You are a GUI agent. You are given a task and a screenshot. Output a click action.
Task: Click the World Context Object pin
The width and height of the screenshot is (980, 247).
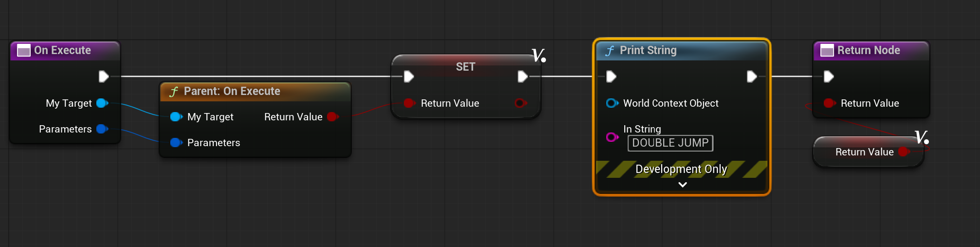[612, 103]
